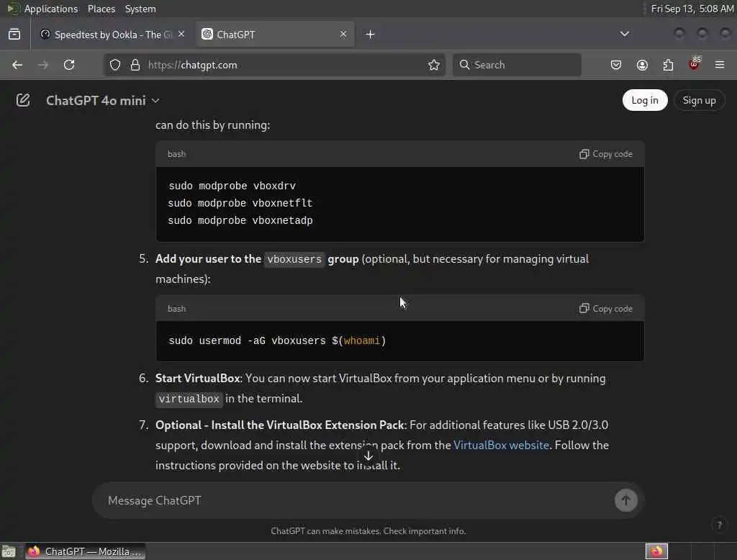Image resolution: width=737 pixels, height=560 pixels.
Task: Open the list all tabs chevron
Action: pos(625,34)
